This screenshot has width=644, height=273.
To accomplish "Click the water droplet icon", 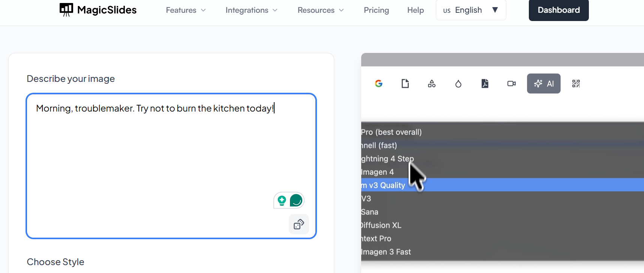I will 458,83.
